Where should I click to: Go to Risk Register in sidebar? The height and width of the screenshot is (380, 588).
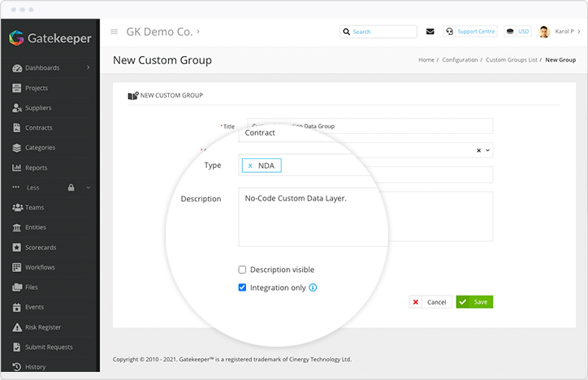point(43,327)
